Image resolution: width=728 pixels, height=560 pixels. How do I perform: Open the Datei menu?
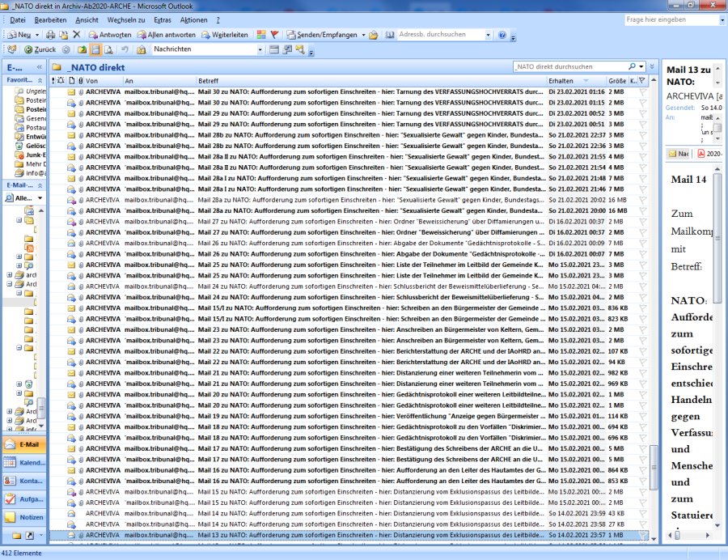[x=18, y=20]
